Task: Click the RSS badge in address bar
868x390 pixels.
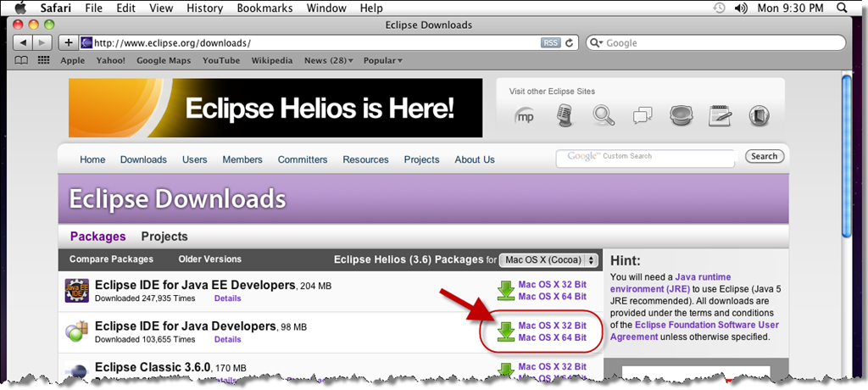Action: click(x=550, y=43)
